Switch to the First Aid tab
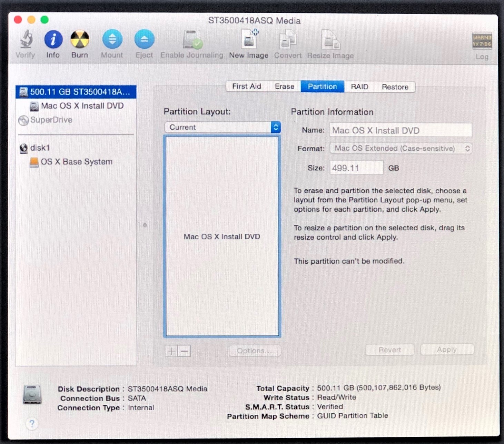The image size is (504, 444). (x=247, y=87)
